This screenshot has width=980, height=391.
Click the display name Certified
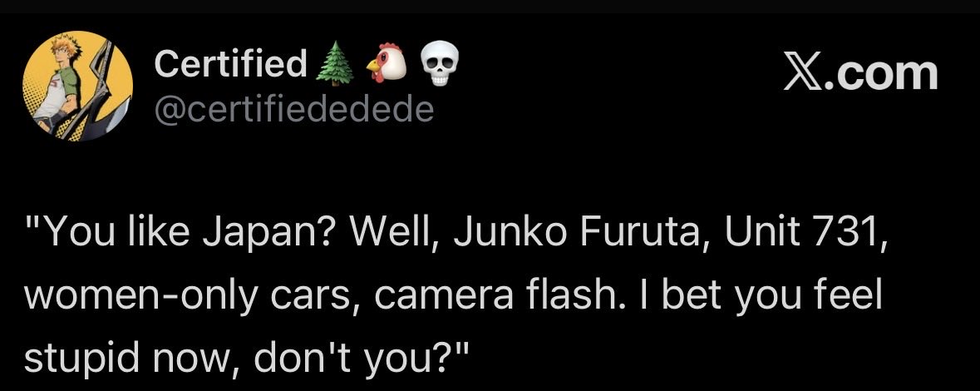pos(230,62)
